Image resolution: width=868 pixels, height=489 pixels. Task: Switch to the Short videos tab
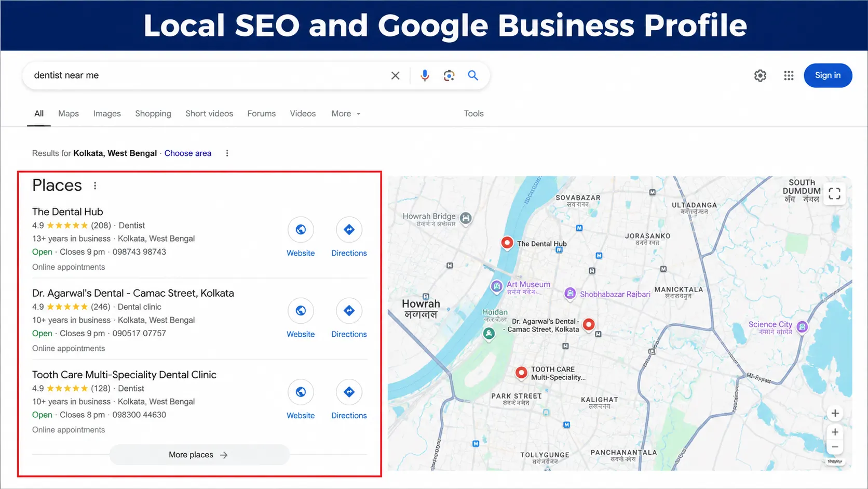209,114
